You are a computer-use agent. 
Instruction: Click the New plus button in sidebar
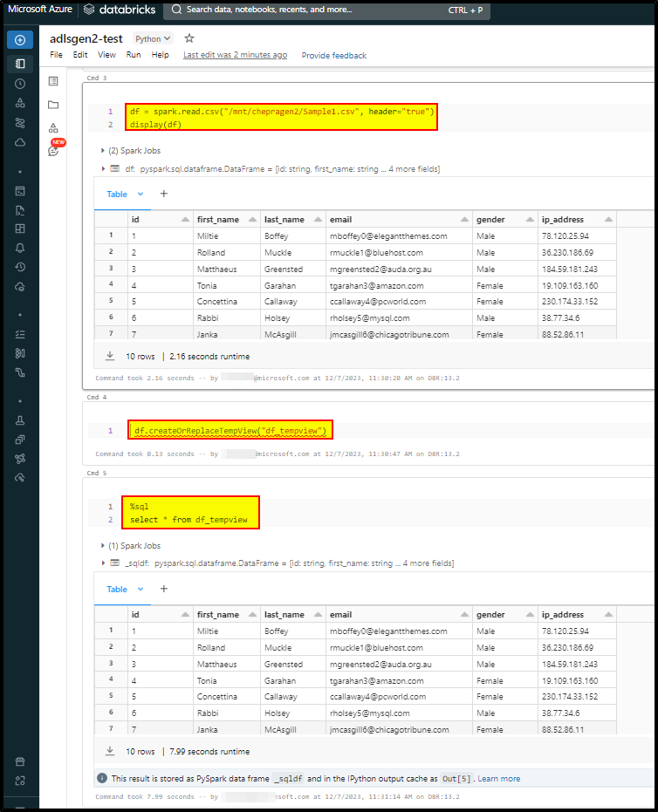tap(20, 40)
